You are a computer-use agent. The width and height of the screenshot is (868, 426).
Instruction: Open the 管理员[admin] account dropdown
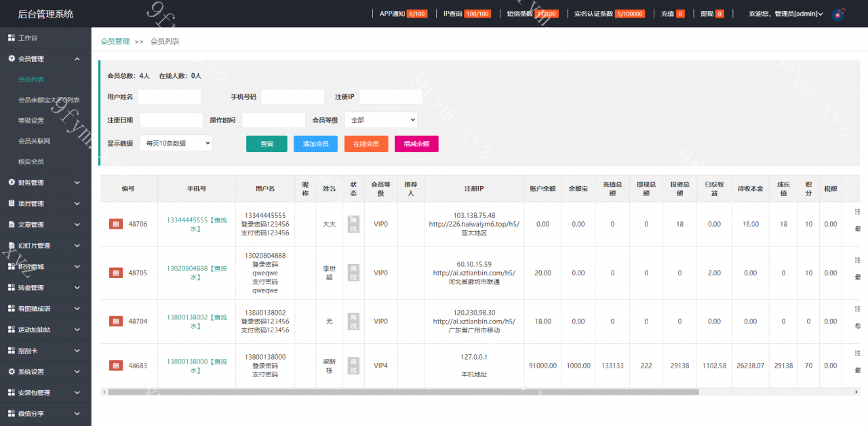[x=786, y=14]
